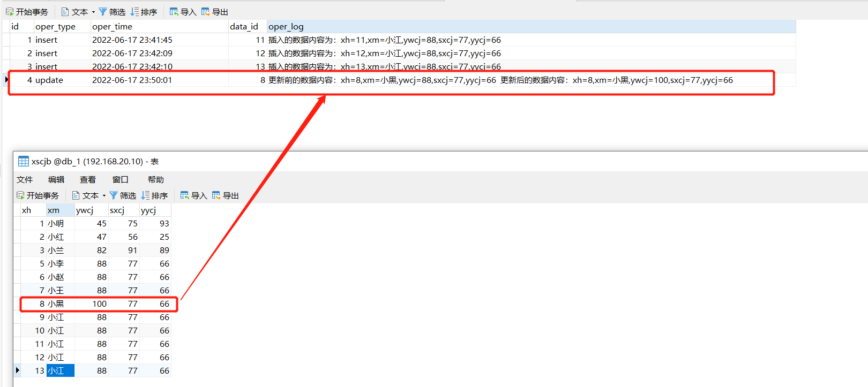Click the oper_log cell containing xh=12
The image size is (868, 387).
[x=532, y=54]
